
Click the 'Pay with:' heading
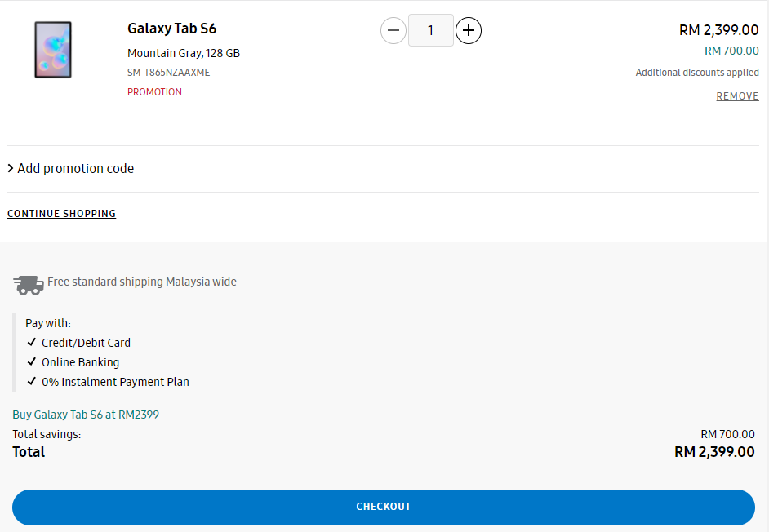(x=48, y=323)
